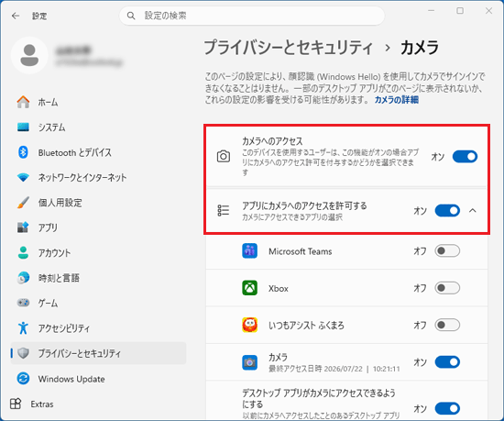Click カメラにアクセスできるアプリの選択 text
Image resolution: width=504 pixels, height=421 pixels.
click(292, 217)
